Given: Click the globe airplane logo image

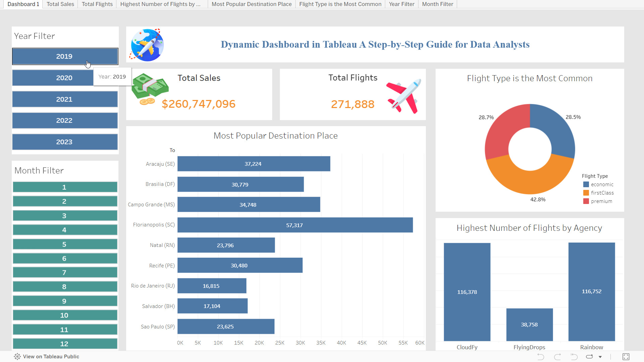Looking at the screenshot, I should (147, 45).
